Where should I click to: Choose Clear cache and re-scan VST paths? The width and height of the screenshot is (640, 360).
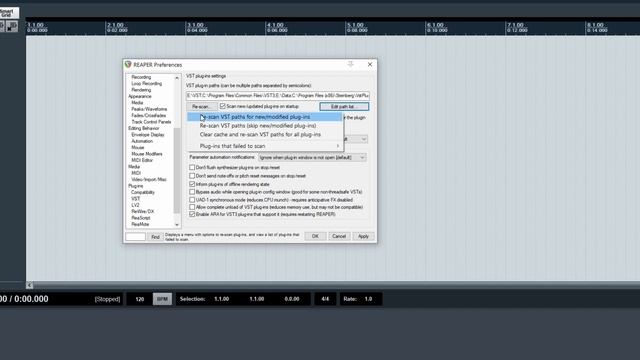tap(265, 134)
